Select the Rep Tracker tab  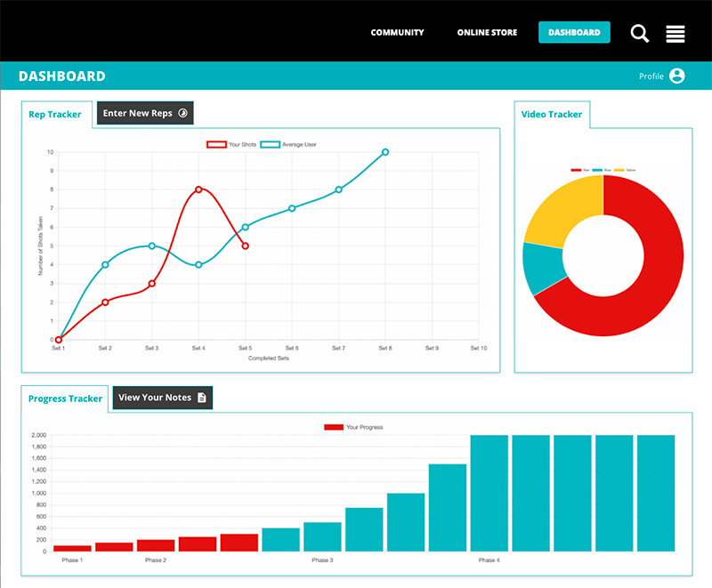coord(55,114)
